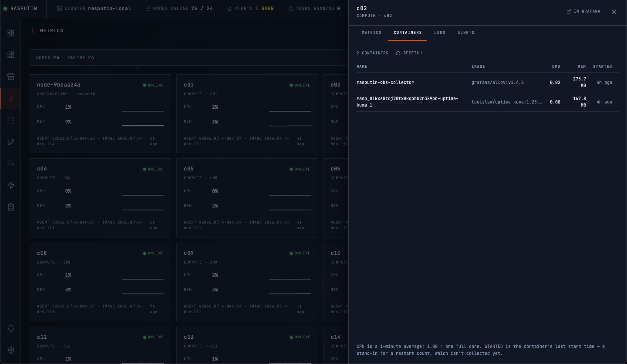Open the git branch icon in sidebar
The height and width of the screenshot is (364, 627).
pos(11,142)
